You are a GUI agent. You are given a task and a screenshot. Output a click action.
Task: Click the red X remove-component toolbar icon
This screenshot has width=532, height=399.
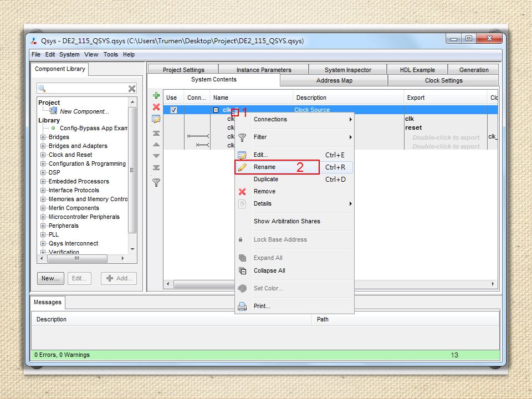click(x=156, y=107)
